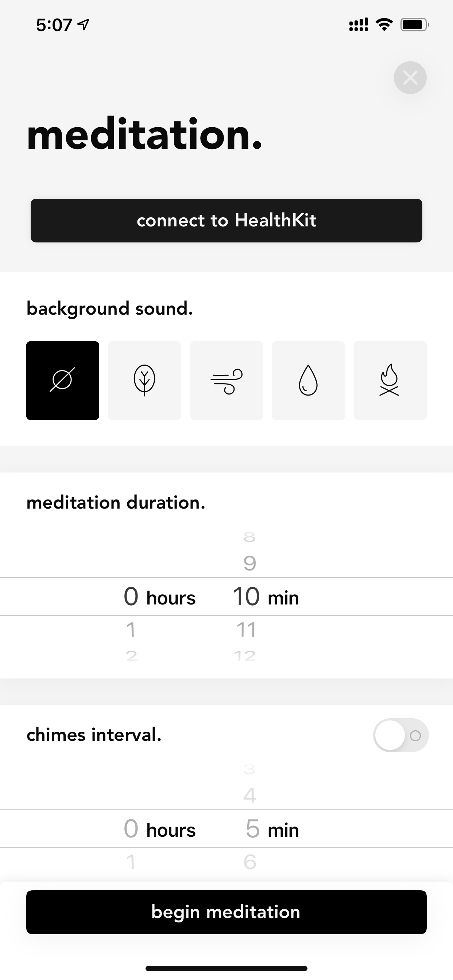This screenshot has height=980, width=453.
Task: Choose 1 in meditation duration hours
Action: [x=131, y=630]
